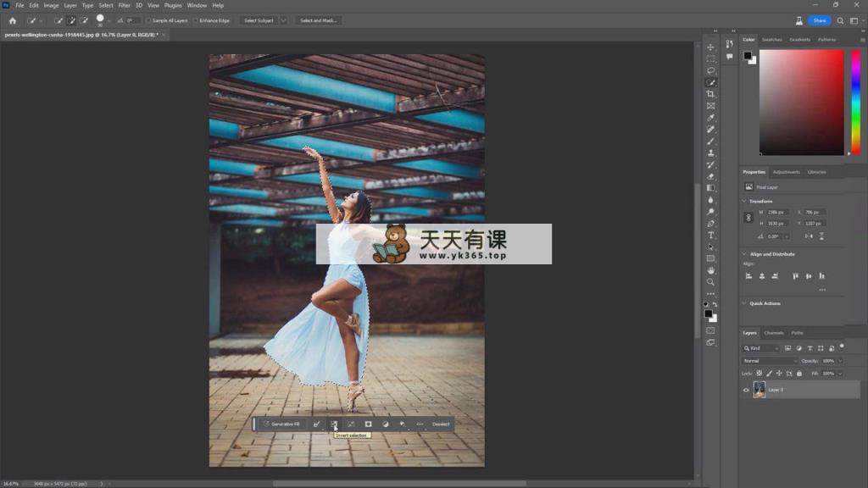Image resolution: width=868 pixels, height=488 pixels.
Task: Switch to the Channels tab
Action: tap(774, 333)
